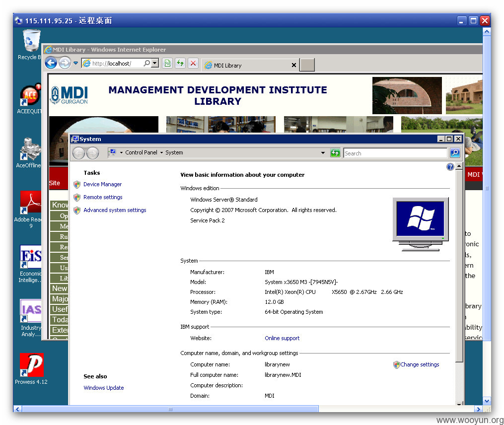Click the IE stop button
Image resolution: width=504 pixels, height=425 pixels.
[193, 63]
